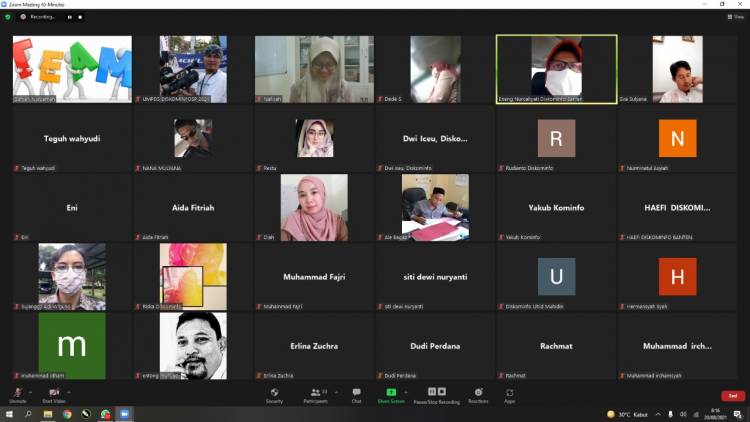
Task: Click Pause/Stop Recording in toolbar
Action: pos(435,394)
